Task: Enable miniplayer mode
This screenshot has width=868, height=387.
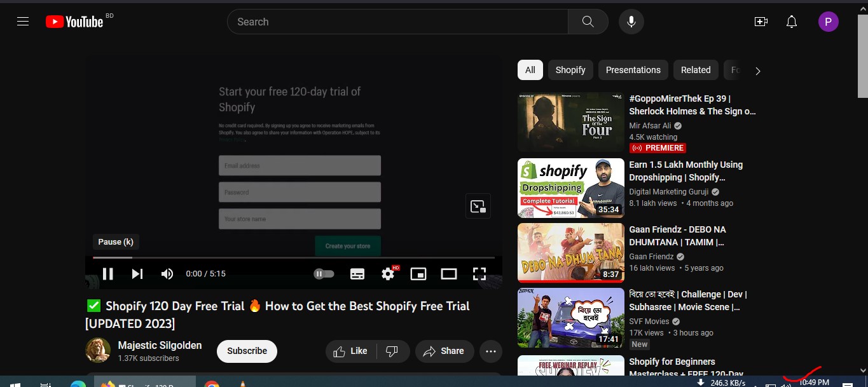Action: tap(418, 274)
